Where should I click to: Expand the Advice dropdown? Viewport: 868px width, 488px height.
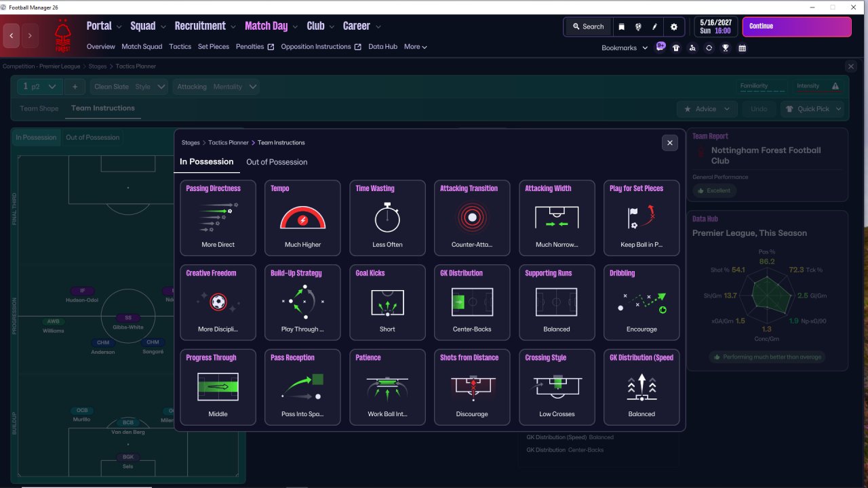click(707, 108)
